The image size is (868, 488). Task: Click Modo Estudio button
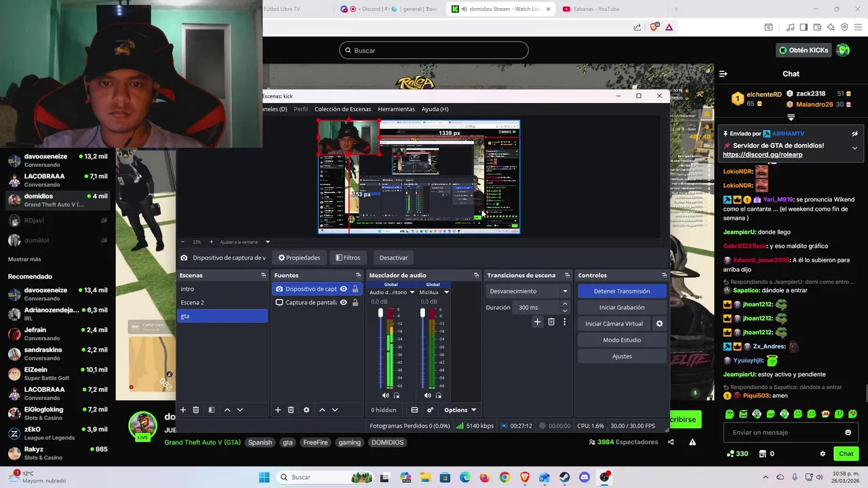point(622,340)
